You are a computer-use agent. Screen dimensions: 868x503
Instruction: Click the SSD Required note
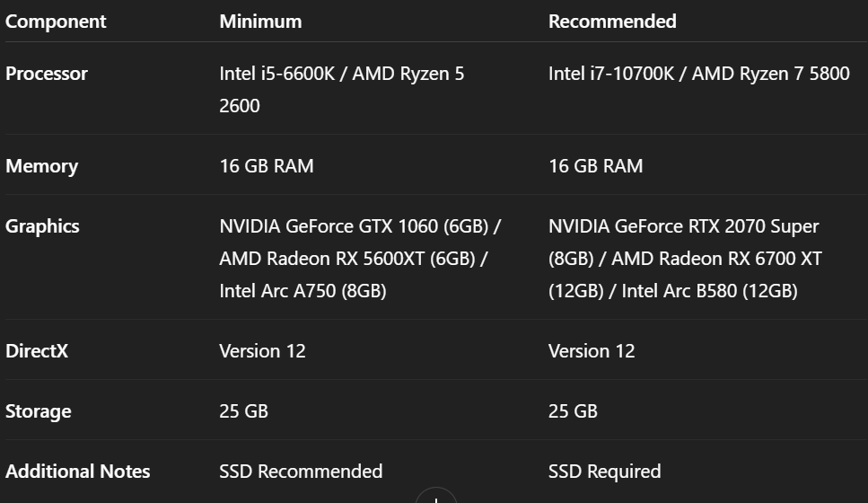point(604,472)
